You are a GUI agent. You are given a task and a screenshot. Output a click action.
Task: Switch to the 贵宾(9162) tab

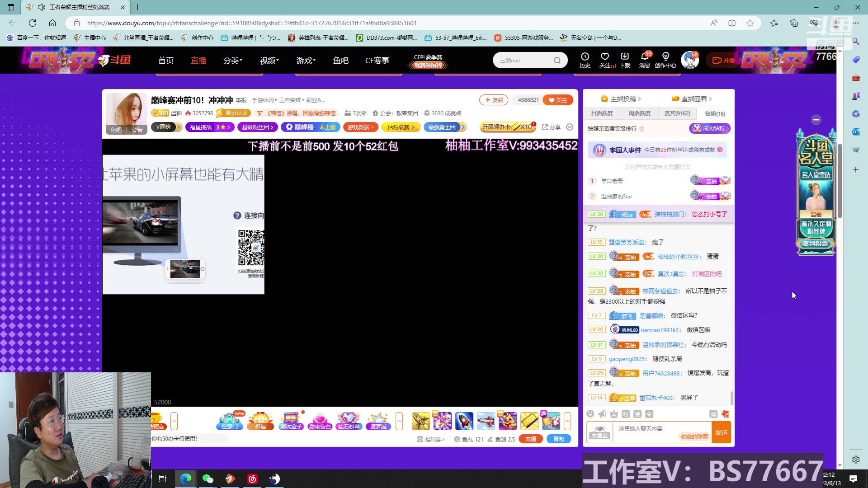(x=677, y=113)
